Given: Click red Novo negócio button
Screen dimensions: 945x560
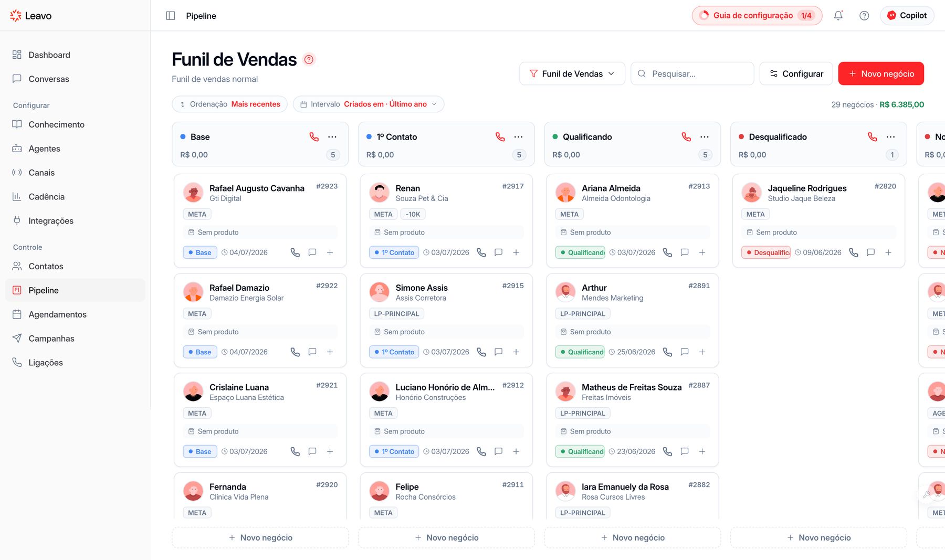Looking at the screenshot, I should pyautogui.click(x=881, y=73).
